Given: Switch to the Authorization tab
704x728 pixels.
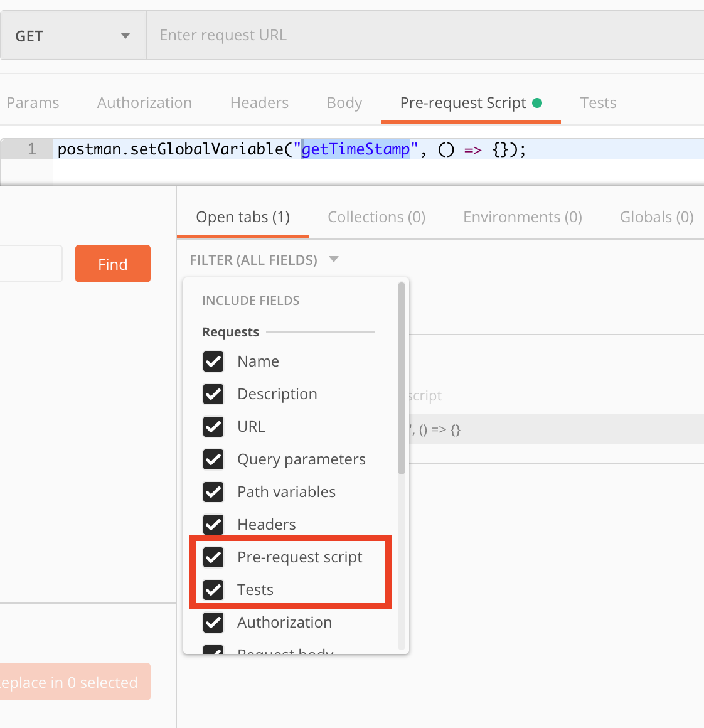Looking at the screenshot, I should pos(144,102).
